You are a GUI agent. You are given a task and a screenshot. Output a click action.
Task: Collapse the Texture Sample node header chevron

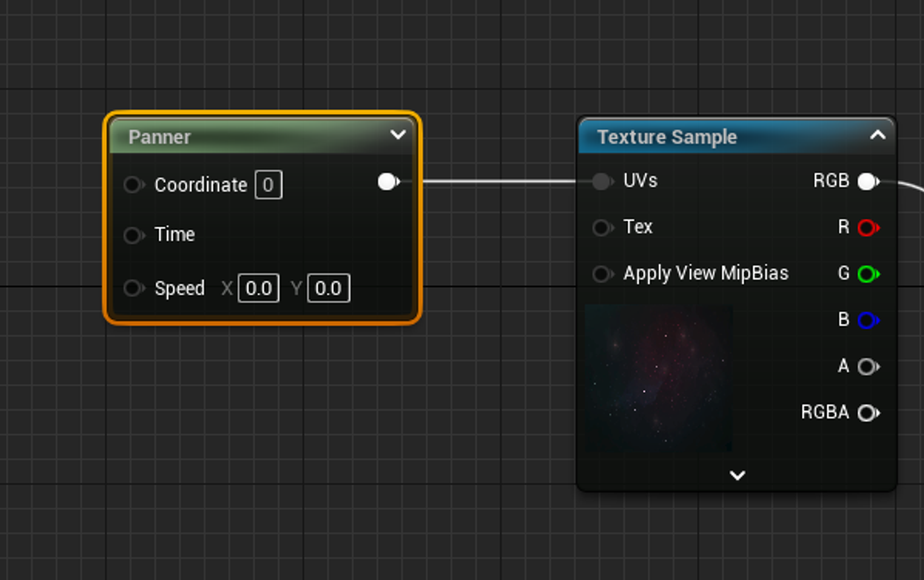[878, 135]
